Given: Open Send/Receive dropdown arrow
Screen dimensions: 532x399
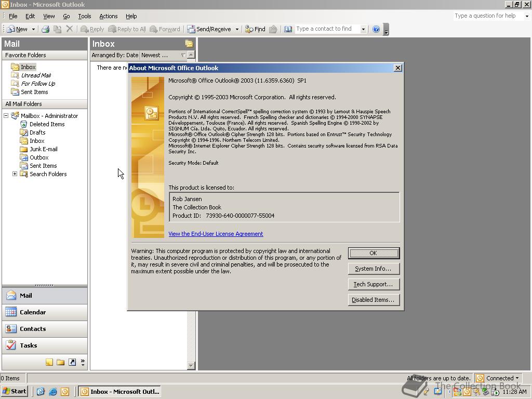Looking at the screenshot, I should [x=237, y=29].
